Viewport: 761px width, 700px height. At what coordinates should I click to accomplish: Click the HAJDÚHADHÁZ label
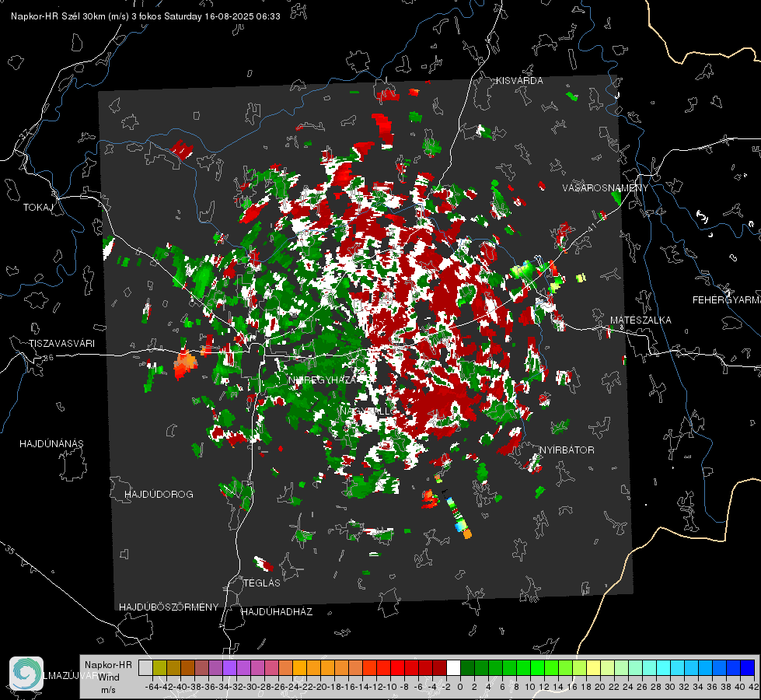277,612
